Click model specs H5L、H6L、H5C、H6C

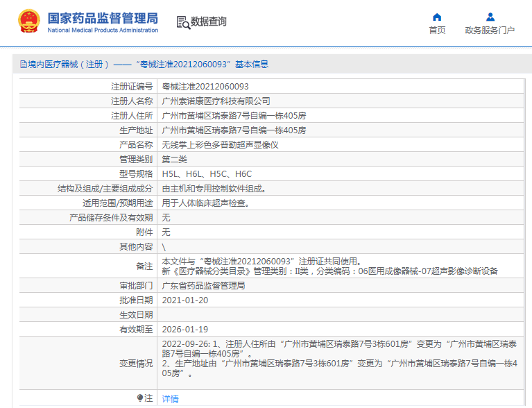click(207, 174)
